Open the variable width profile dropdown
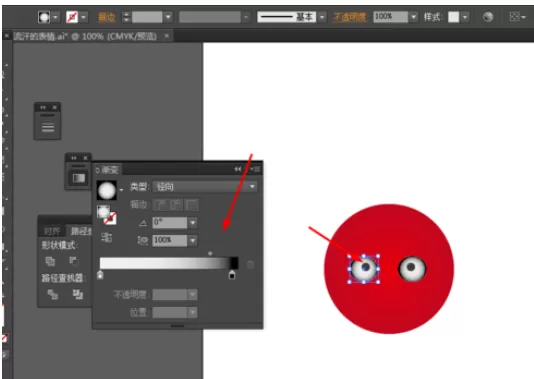The height and width of the screenshot is (379, 534). pos(246,17)
